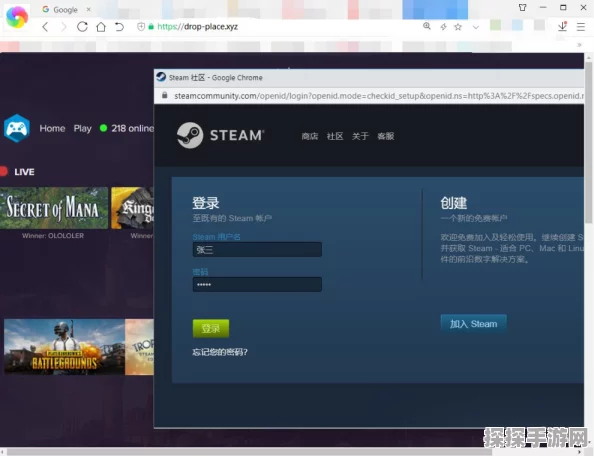Expand the address bar dropdown chevron
The width and height of the screenshot is (594, 456).
tap(476, 27)
